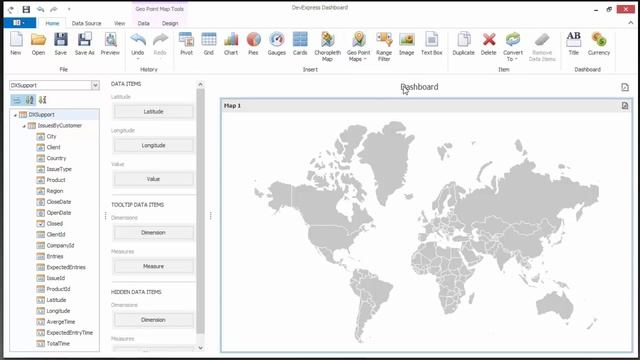
Task: Insert a Cards item
Action: (x=300, y=43)
